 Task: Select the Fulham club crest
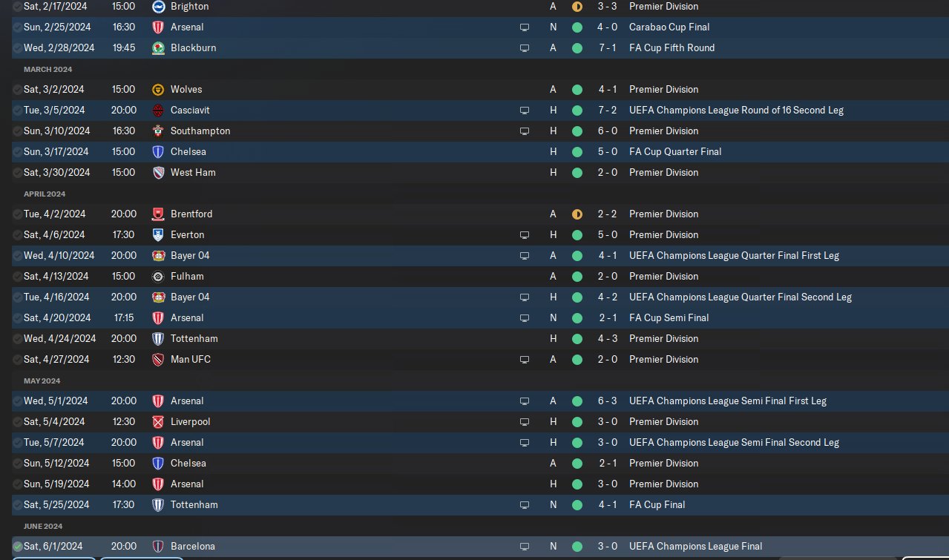157,276
